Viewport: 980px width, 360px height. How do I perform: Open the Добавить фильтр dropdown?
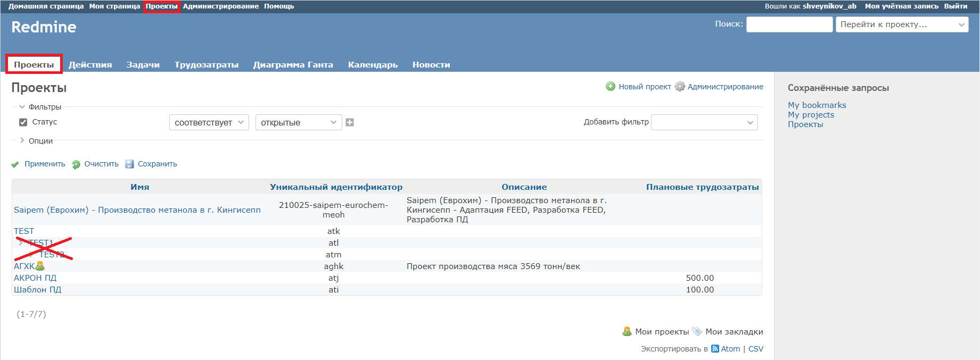point(704,122)
